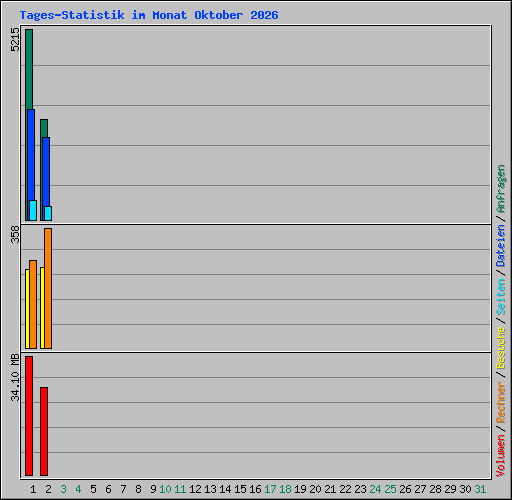Viewport: 512px width, 500px height.
Task: Click green weekend day label '11'
Action: click(180, 489)
